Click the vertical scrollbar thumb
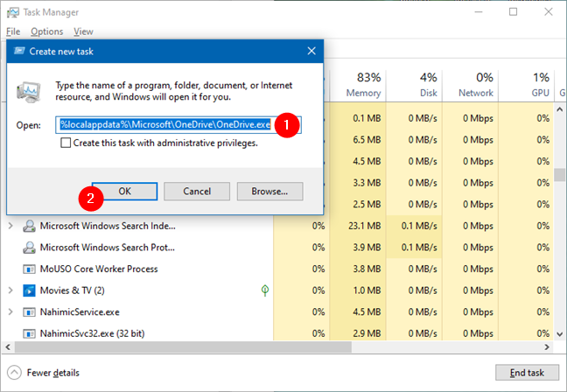 [x=560, y=175]
